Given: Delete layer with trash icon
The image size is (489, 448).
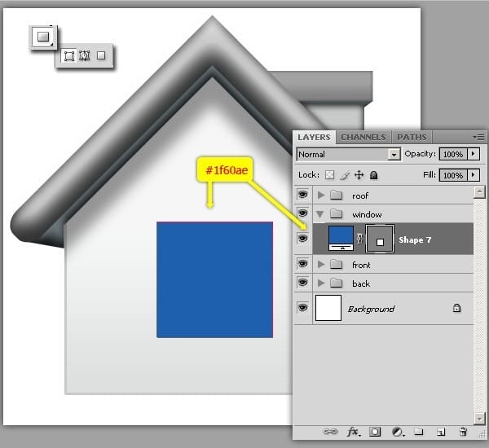Looking at the screenshot, I should pos(463,431).
